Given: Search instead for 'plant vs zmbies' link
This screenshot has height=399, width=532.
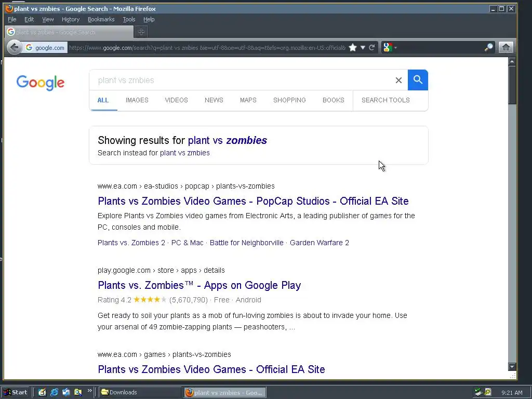Looking at the screenshot, I should 184,153.
